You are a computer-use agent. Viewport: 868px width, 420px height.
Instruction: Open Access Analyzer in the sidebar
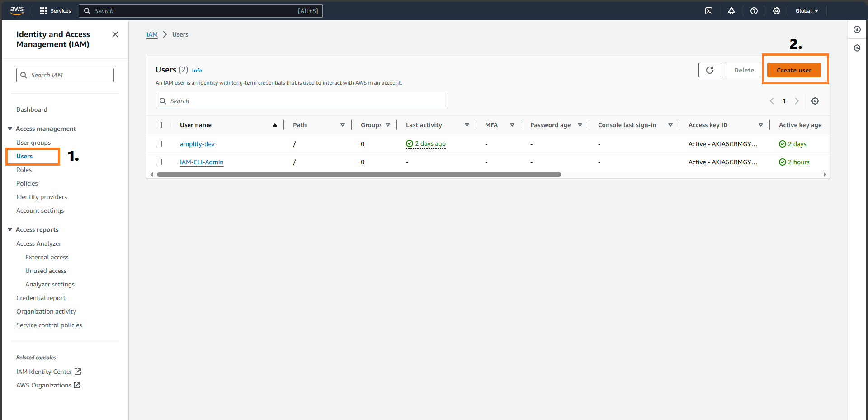click(x=39, y=243)
